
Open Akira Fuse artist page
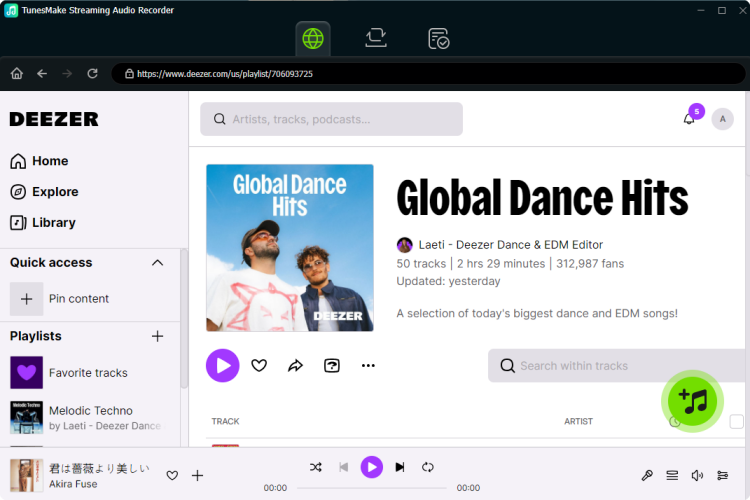coord(73,484)
